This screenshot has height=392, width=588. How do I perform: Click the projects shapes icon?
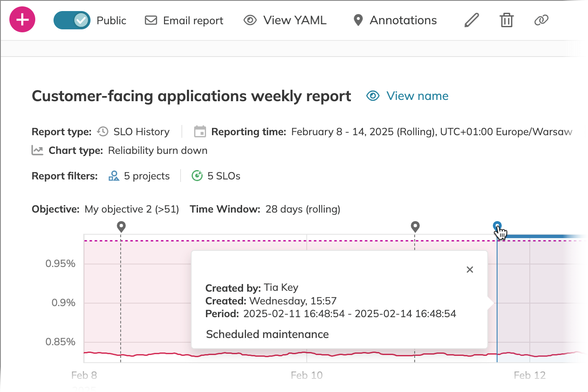click(114, 176)
